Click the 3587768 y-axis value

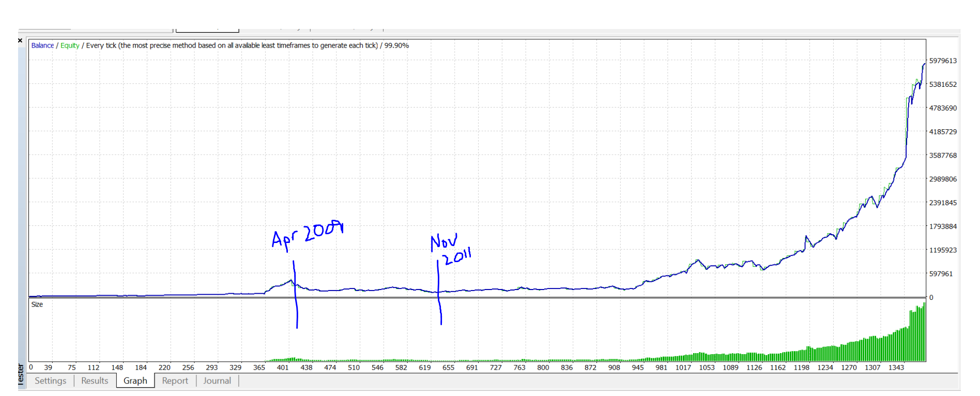tap(943, 156)
